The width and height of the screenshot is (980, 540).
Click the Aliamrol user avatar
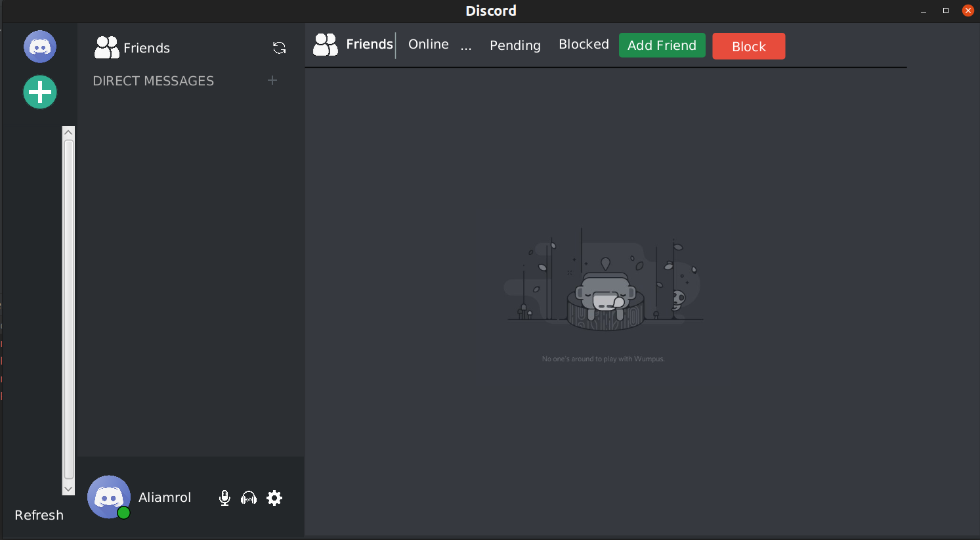click(108, 497)
